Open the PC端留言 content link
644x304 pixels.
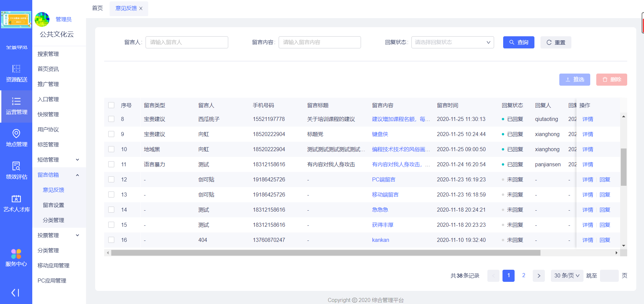point(384,179)
